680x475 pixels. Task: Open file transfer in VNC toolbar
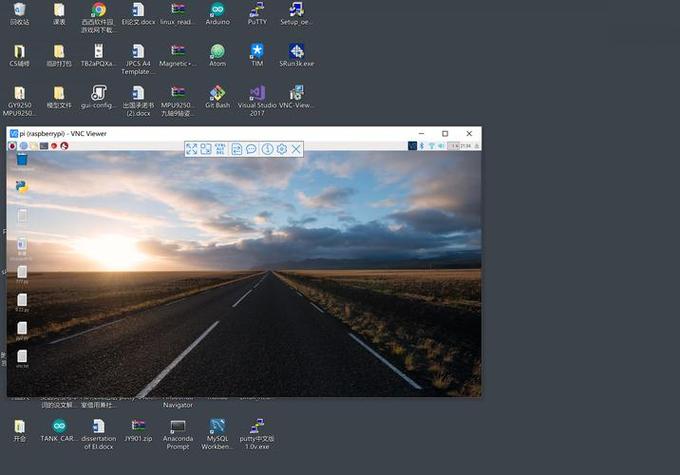(236, 149)
